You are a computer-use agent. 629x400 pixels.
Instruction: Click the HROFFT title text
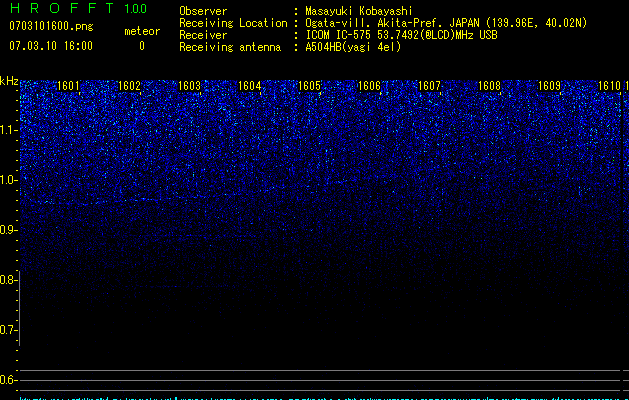[62, 8]
